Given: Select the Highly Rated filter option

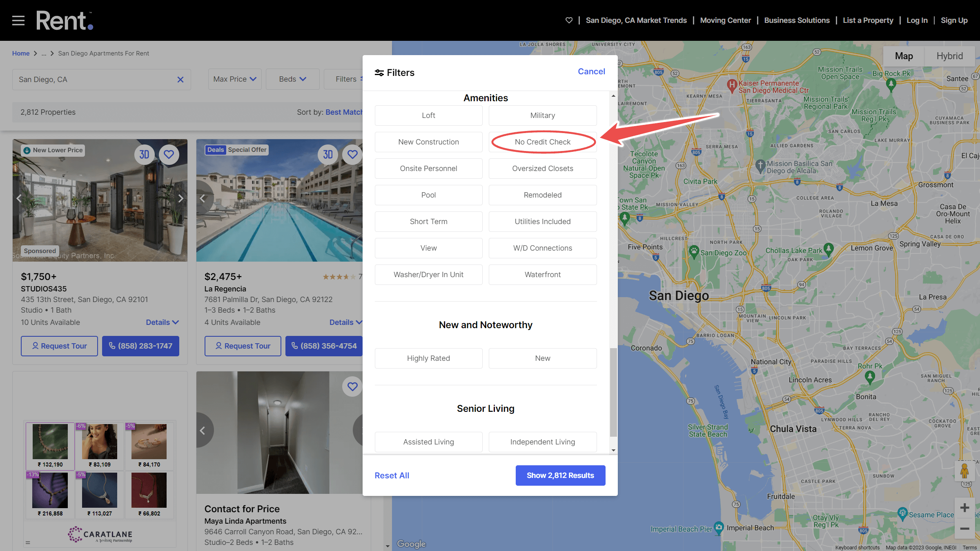Looking at the screenshot, I should (428, 358).
